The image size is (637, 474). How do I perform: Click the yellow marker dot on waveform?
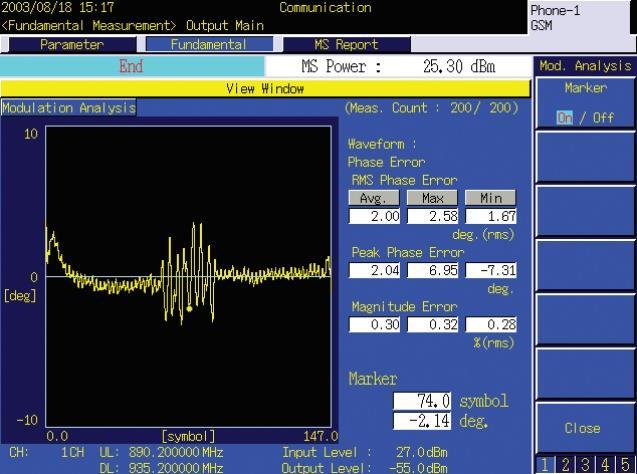click(x=189, y=309)
